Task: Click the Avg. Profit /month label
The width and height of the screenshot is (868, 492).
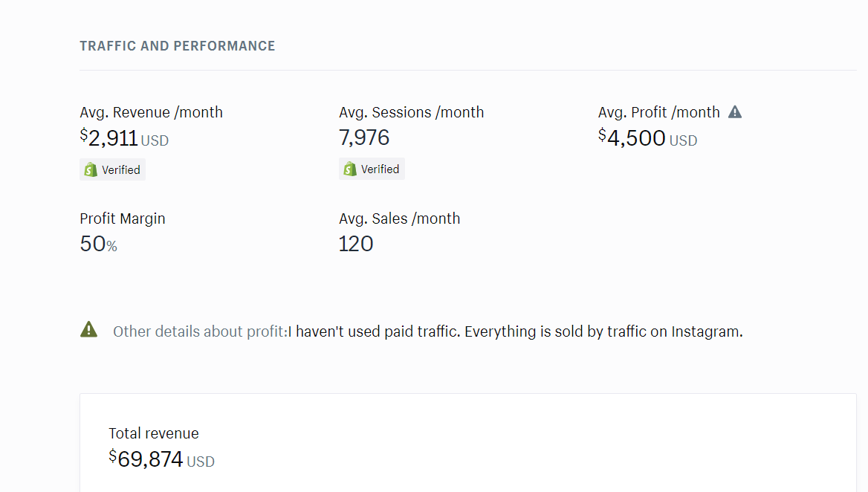Action: point(658,112)
